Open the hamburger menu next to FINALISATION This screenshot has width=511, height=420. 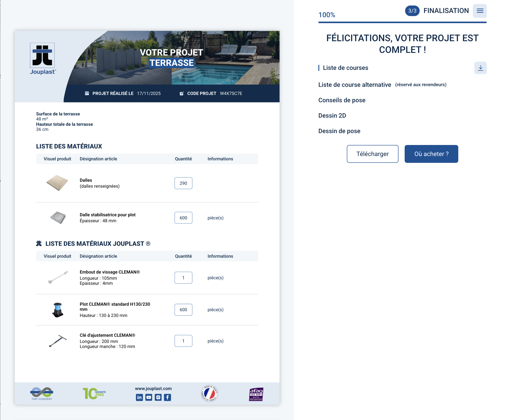tap(479, 11)
